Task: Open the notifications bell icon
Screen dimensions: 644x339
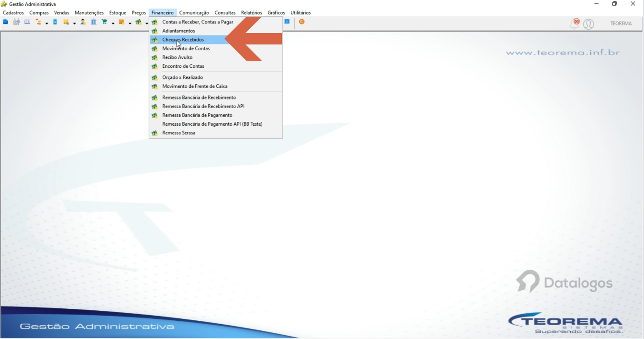Action: [x=574, y=23]
